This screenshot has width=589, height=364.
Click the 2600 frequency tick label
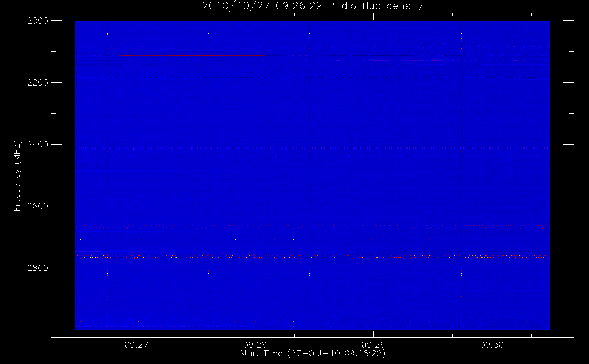point(38,206)
